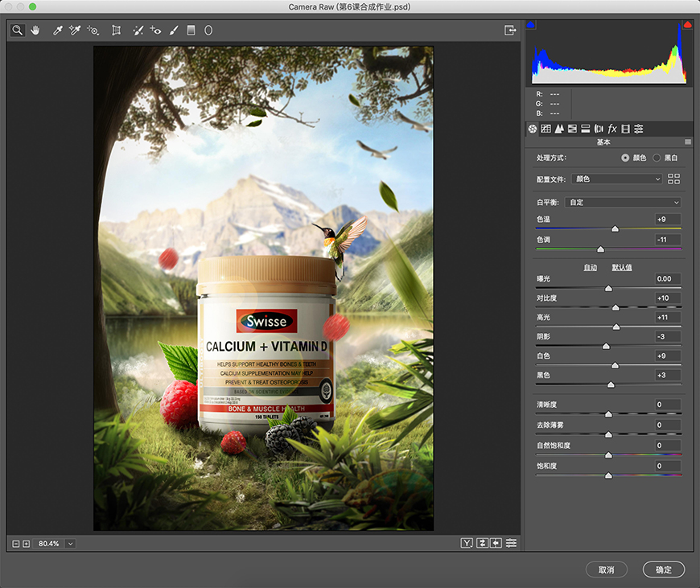
Task: Click the 阴影 slider handle
Action: tap(606, 346)
